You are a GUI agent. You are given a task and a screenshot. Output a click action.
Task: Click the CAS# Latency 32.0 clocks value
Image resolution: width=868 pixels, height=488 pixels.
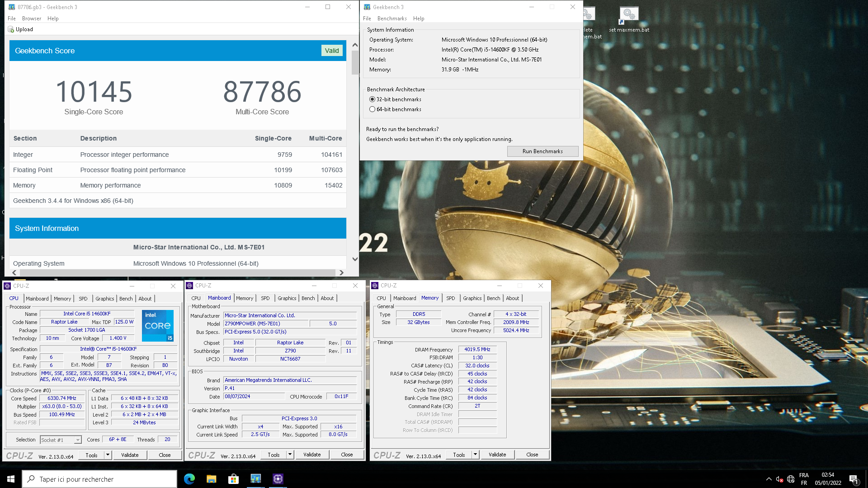click(477, 366)
